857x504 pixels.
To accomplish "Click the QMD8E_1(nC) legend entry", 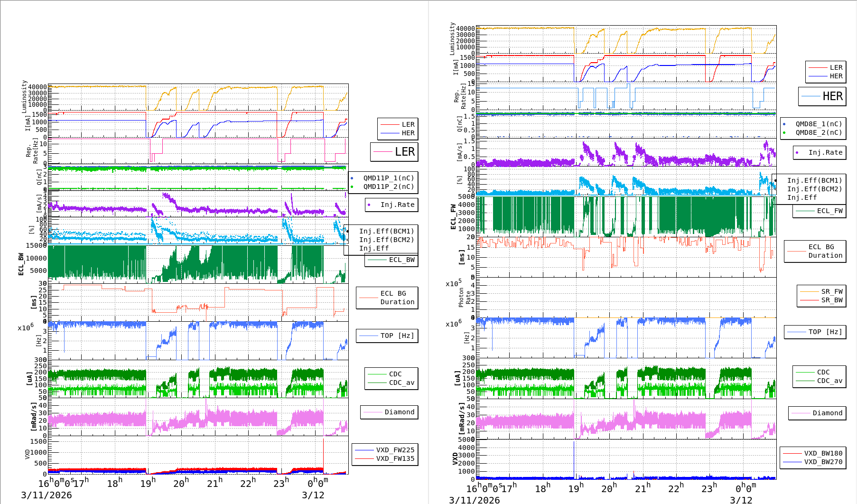I will click(x=819, y=124).
